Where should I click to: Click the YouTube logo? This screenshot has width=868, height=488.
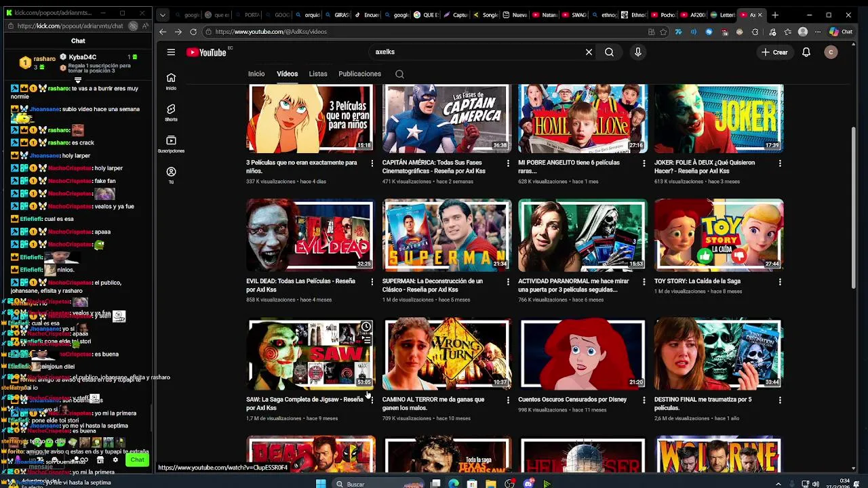pyautogui.click(x=206, y=52)
